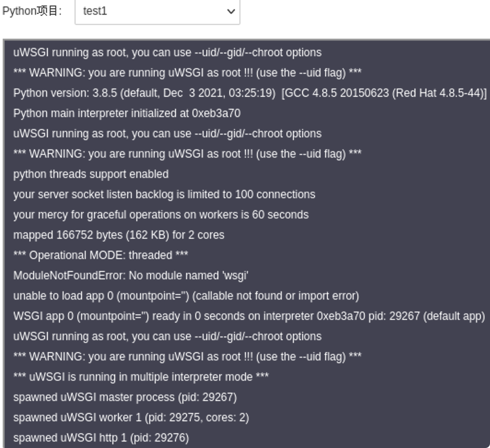Click the 'Operational MODE: threaded' line
Screen dimensions: 490x448
(100, 255)
